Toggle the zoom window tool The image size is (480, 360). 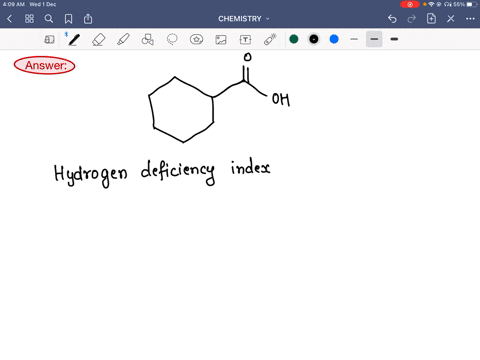pyautogui.click(x=49, y=39)
